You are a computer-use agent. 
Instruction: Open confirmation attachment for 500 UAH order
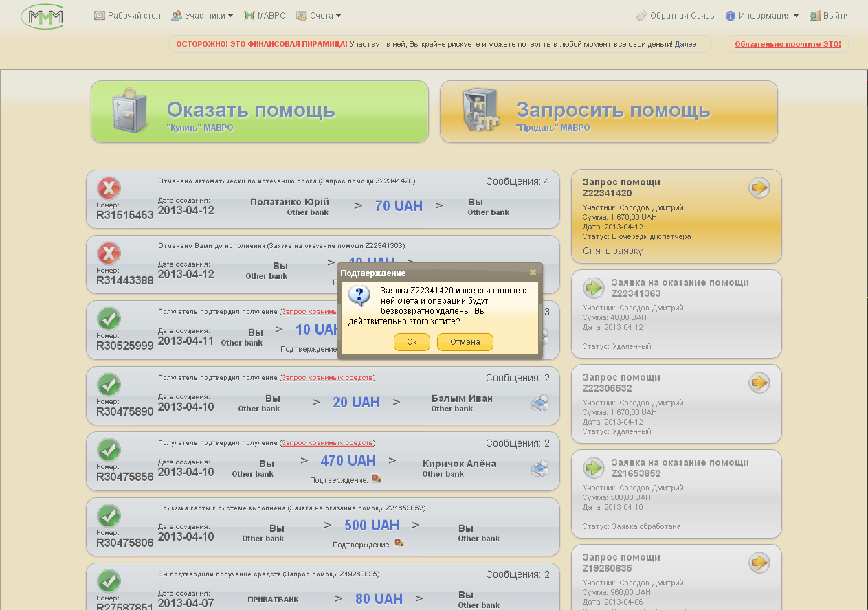pyautogui.click(x=399, y=543)
